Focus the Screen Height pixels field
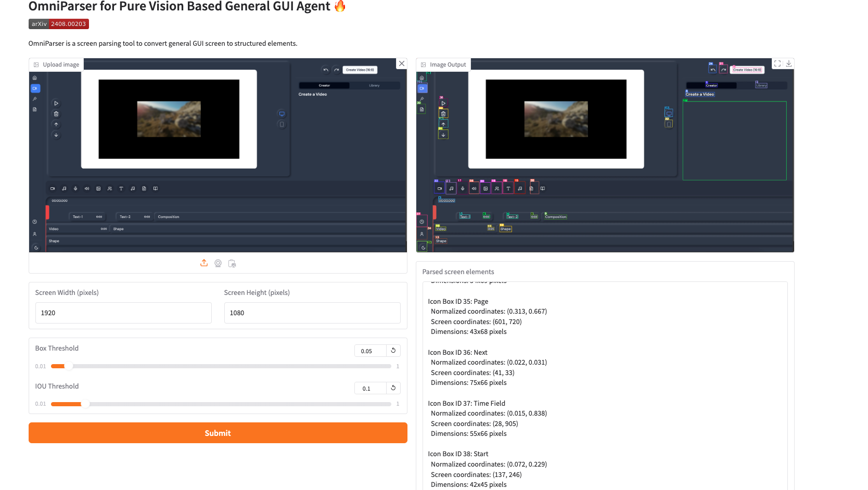 (312, 313)
